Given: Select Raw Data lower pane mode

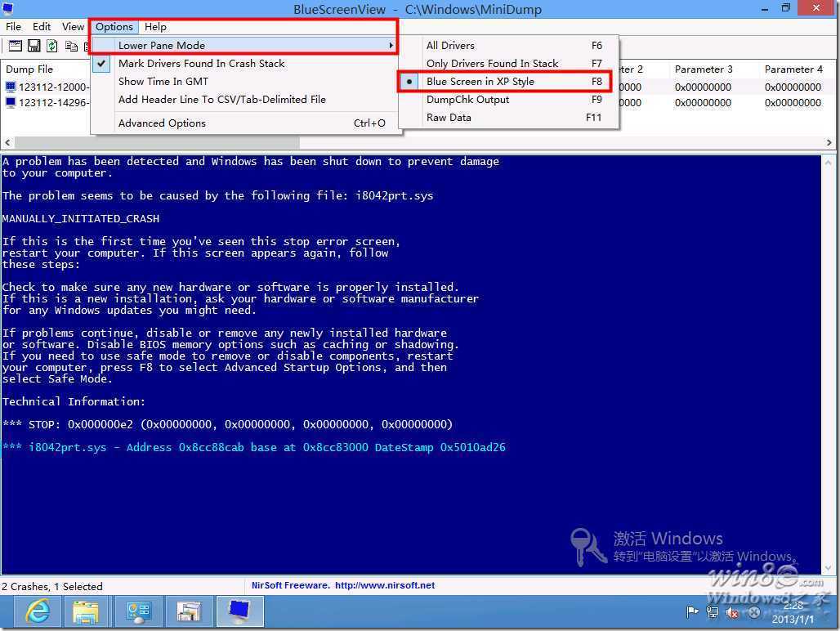Looking at the screenshot, I should [x=509, y=118].
